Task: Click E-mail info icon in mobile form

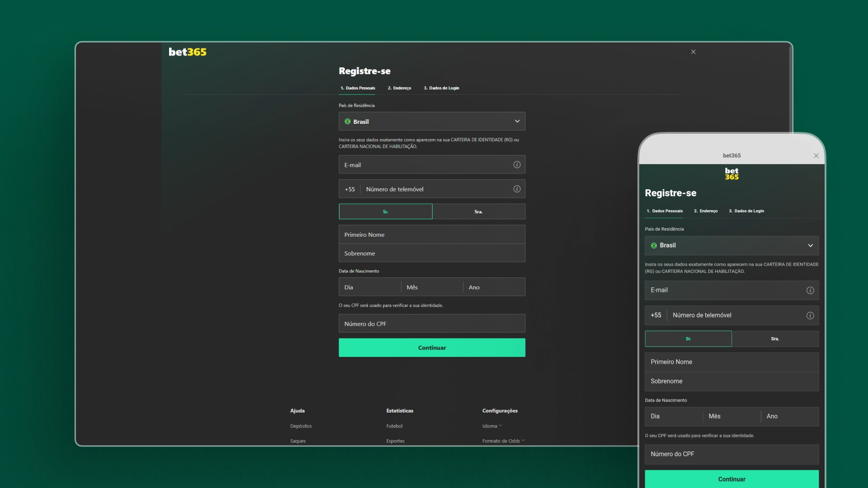Action: pos(810,291)
